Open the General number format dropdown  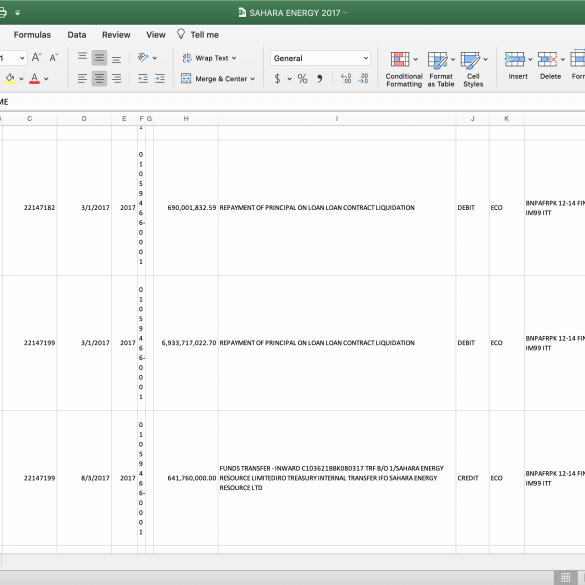click(320, 58)
